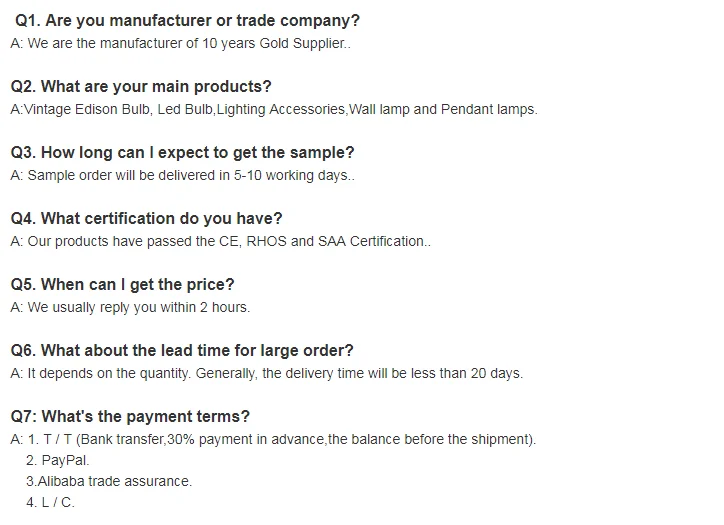The image size is (724, 525).
Task: Click the Q3 sample delivery question
Action: coord(182,153)
